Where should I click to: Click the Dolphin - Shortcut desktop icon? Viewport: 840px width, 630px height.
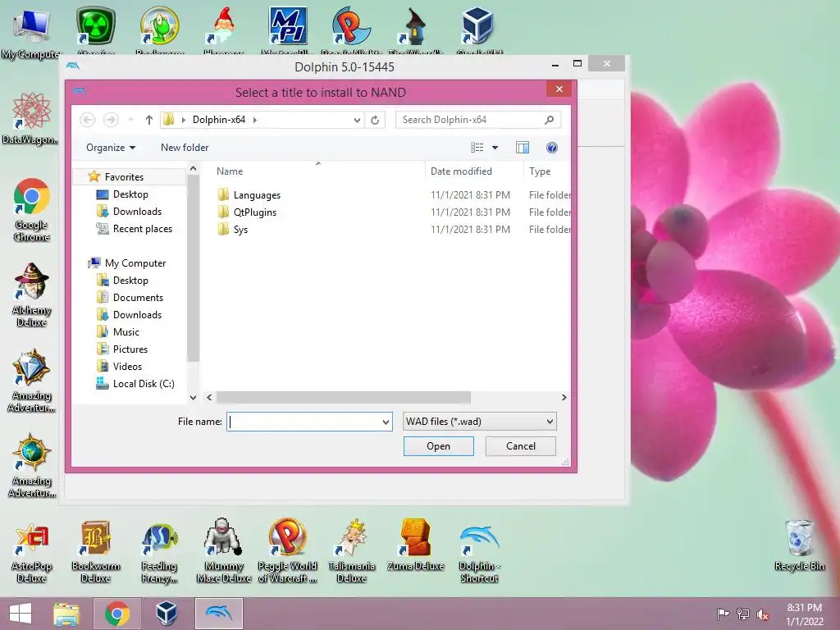pyautogui.click(x=479, y=550)
